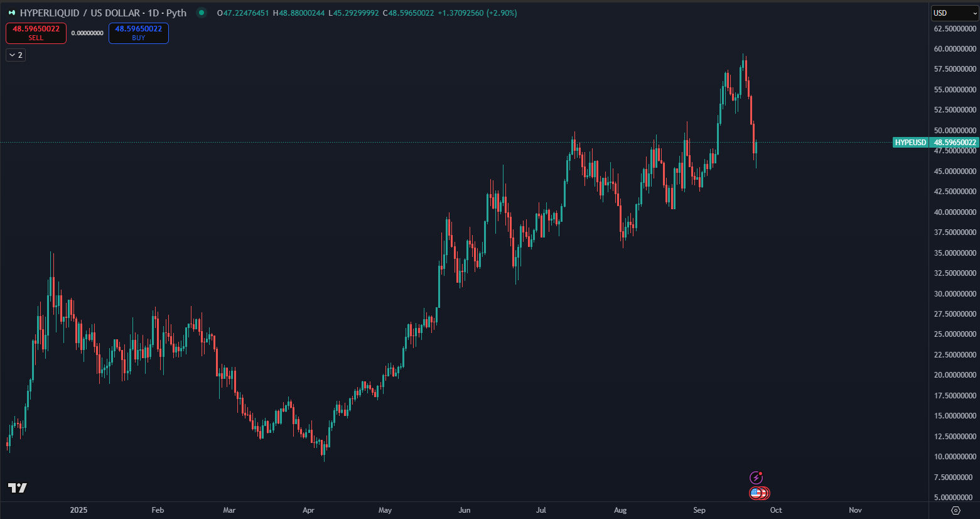Click the Oct label on time axis
Image resolution: width=980 pixels, height=519 pixels.
(776, 510)
